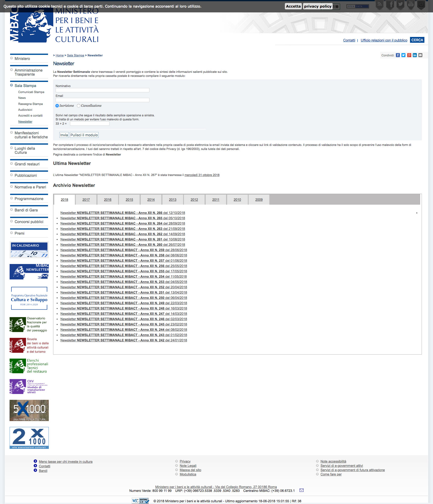Screen dimensions: 433x504
Task: Open the MiBAC Newsletter sidebar banner
Action: (x=29, y=271)
